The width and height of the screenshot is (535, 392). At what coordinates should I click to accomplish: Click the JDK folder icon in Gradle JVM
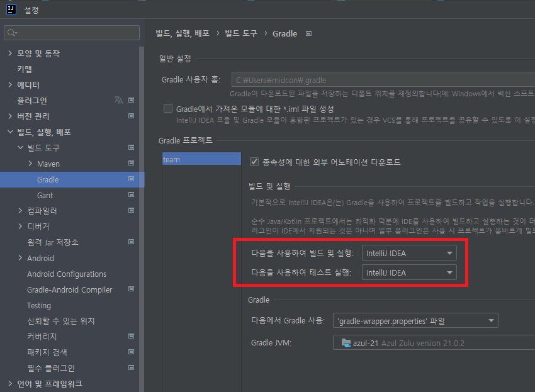346,343
